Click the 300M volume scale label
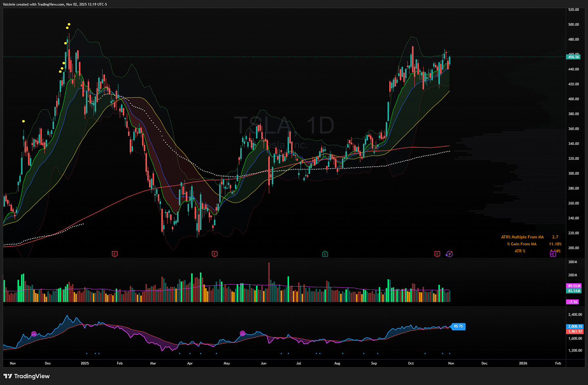Image resolution: width=588 pixels, height=385 pixels. pos(573,262)
